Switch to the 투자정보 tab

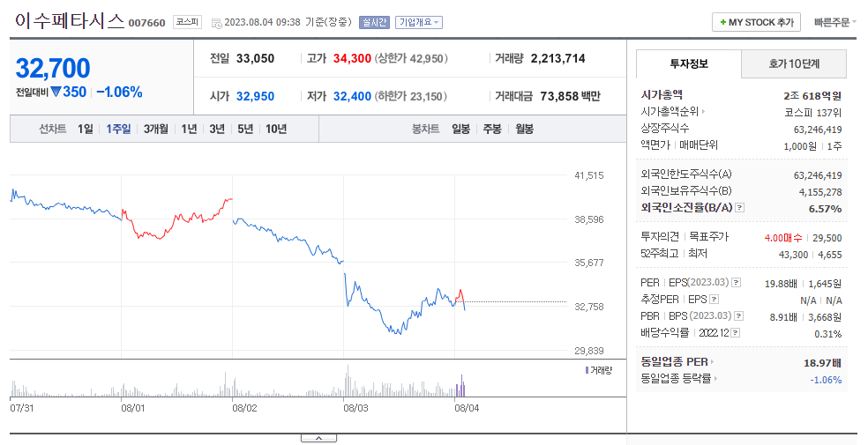pos(689,63)
